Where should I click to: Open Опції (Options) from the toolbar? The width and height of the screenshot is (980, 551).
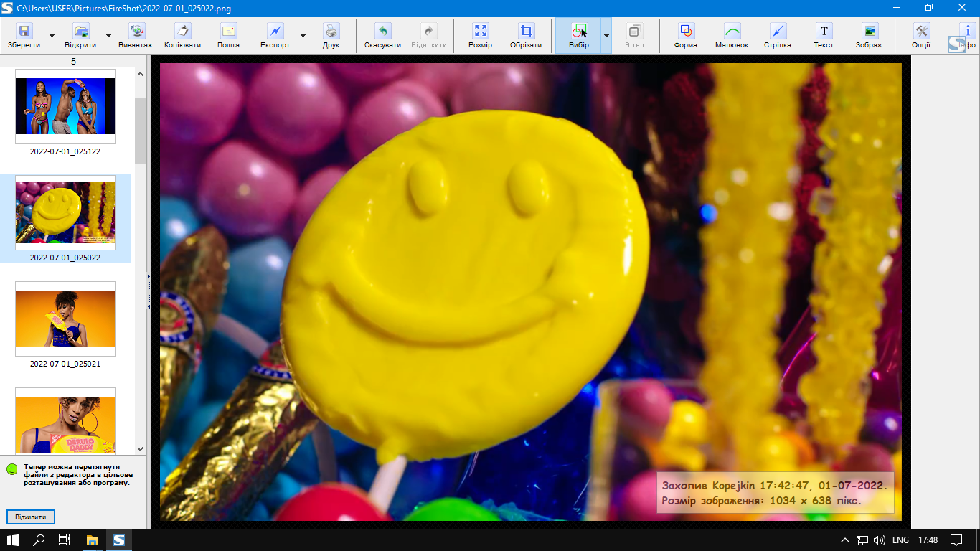click(921, 35)
